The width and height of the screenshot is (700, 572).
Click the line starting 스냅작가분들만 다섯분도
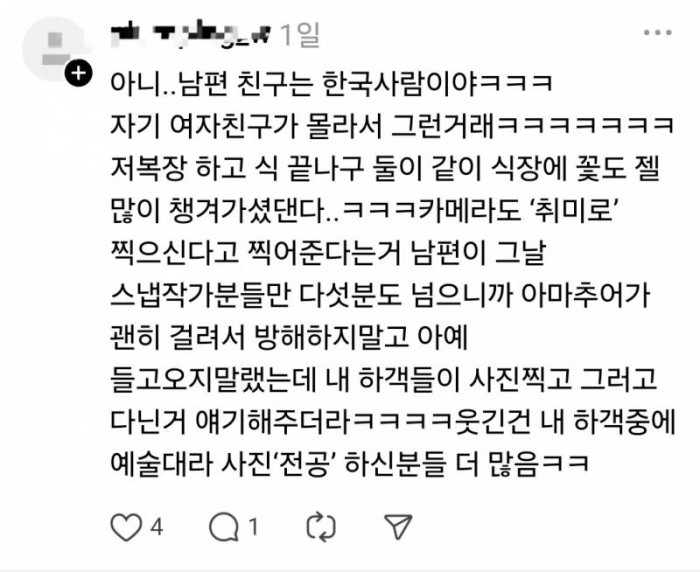(380, 295)
